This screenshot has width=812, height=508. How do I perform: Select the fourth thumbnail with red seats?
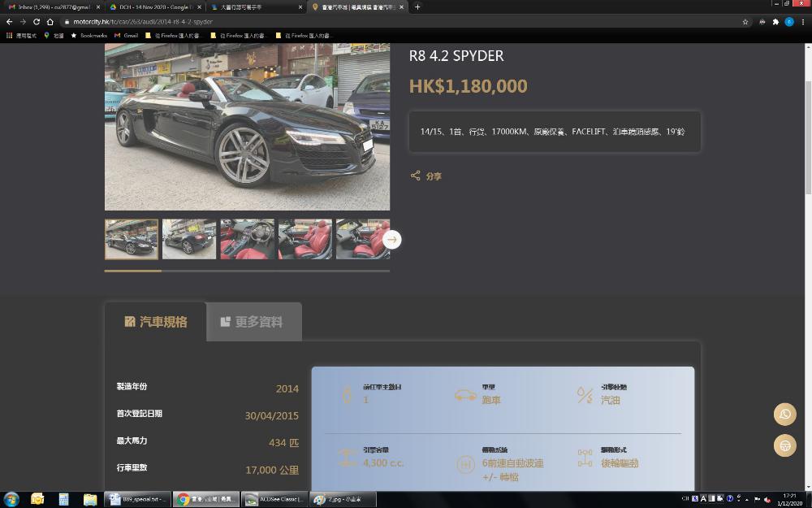coord(305,239)
